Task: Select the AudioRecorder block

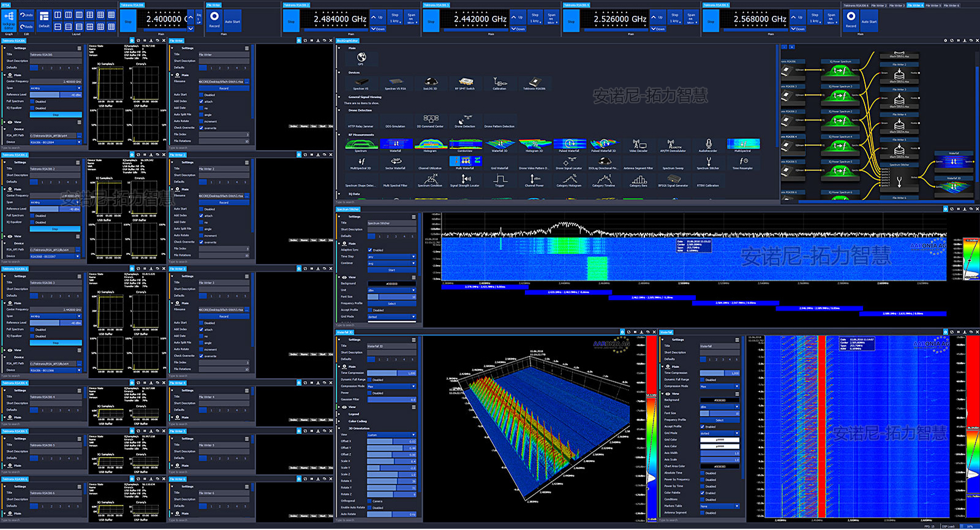Action: 708,145
